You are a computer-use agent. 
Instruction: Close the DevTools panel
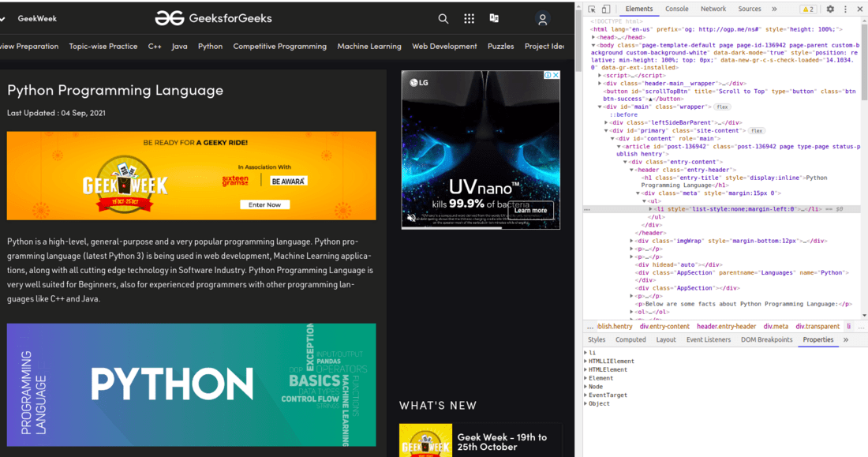pyautogui.click(x=859, y=9)
